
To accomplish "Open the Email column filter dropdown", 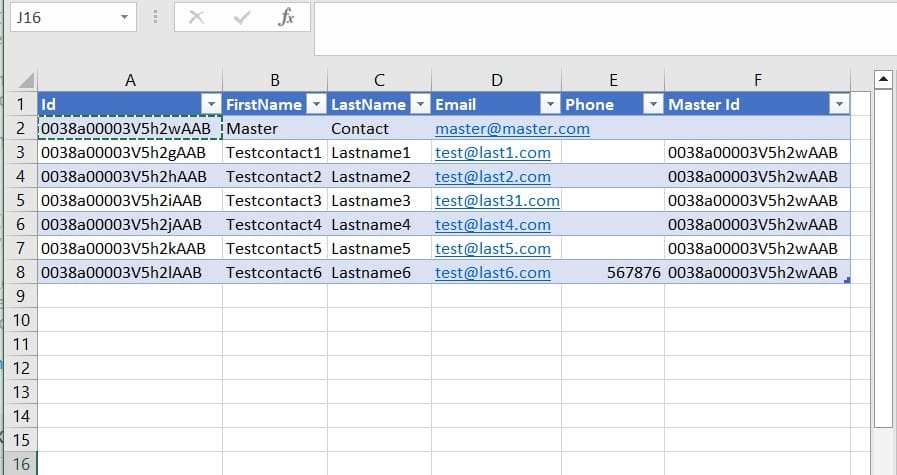I will coord(549,105).
